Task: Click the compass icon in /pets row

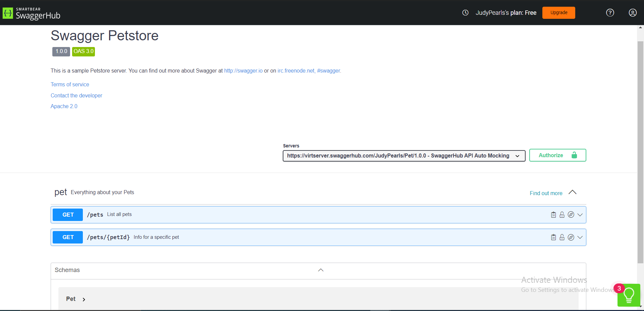Action: (x=571, y=215)
